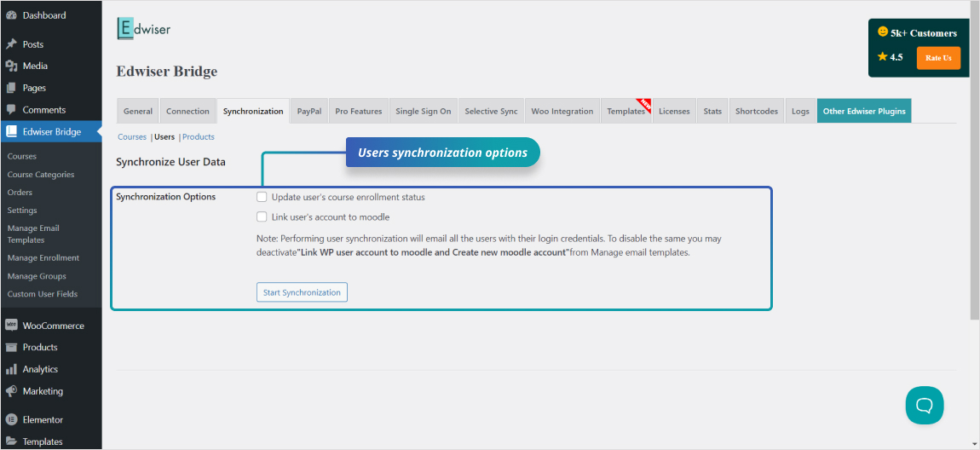Click the WooCommerce logo icon
This screenshot has height=450, width=980.
tap(10, 325)
